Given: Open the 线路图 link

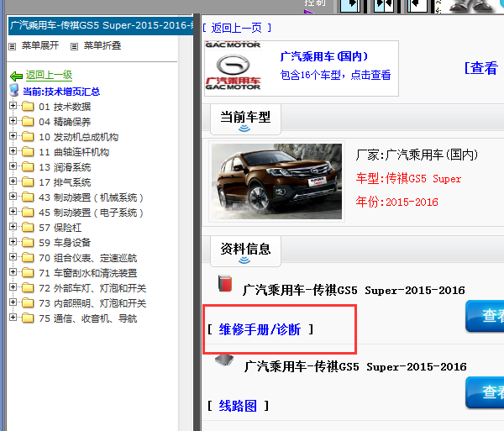Looking at the screenshot, I should click(x=238, y=406).
